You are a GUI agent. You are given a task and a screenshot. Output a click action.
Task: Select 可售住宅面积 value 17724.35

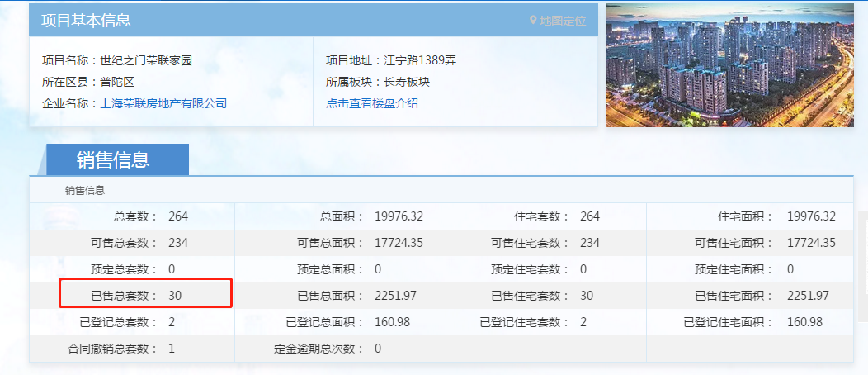tap(812, 243)
